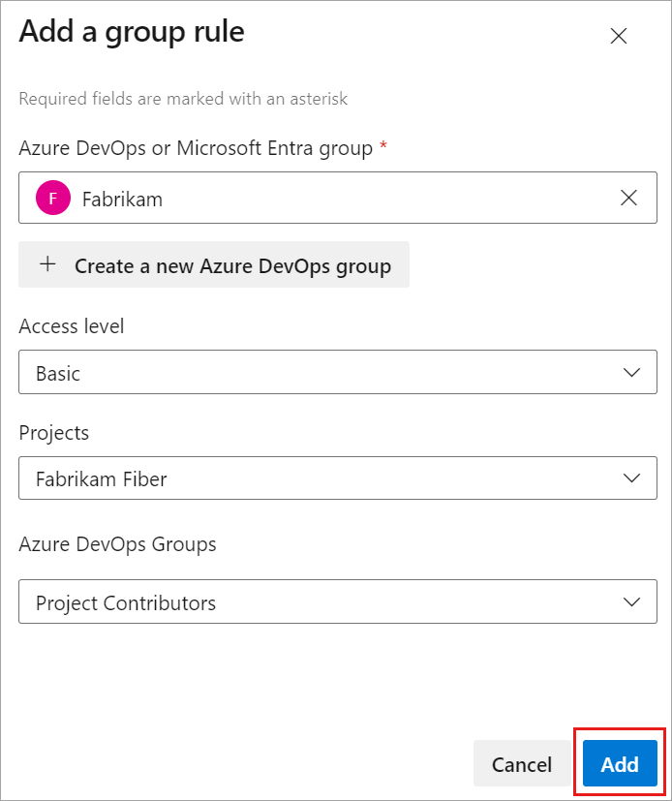Click the pink Fabrikam avatar circle
The image size is (672, 801).
pyautogui.click(x=53, y=199)
